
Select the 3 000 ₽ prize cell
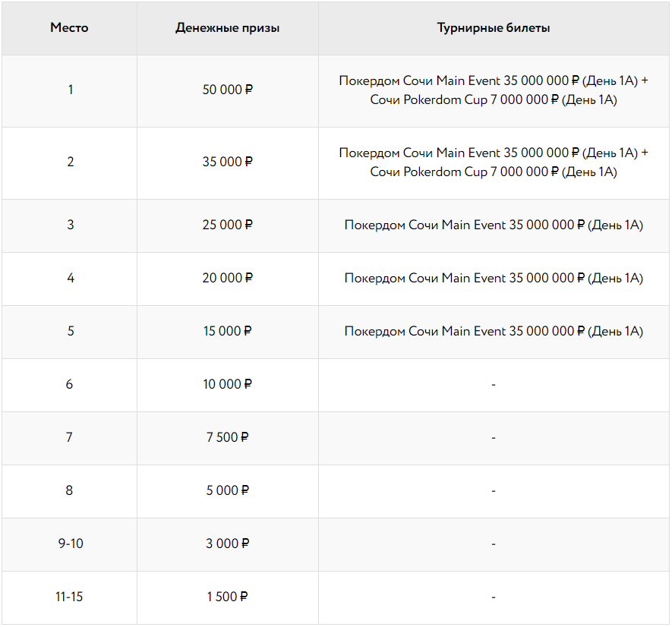(x=227, y=544)
